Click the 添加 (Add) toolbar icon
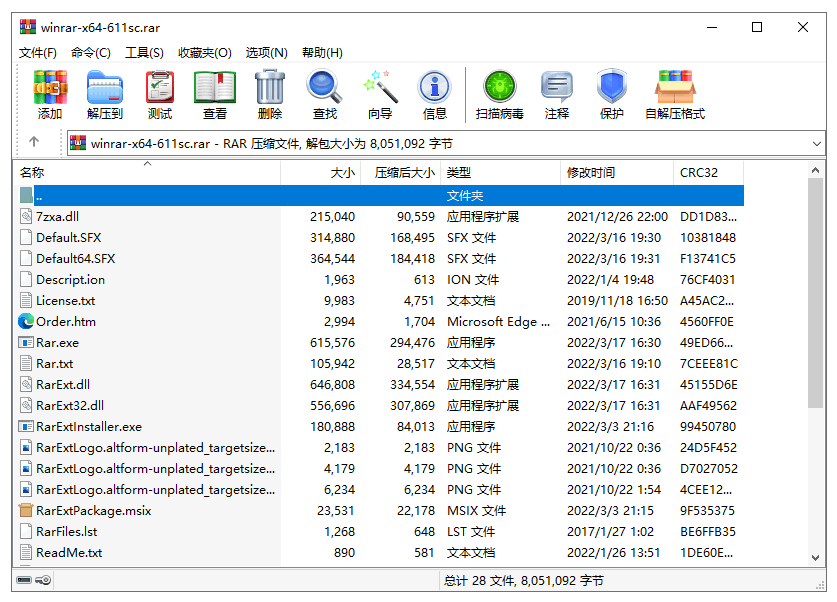The height and width of the screenshot is (602, 837). point(50,87)
